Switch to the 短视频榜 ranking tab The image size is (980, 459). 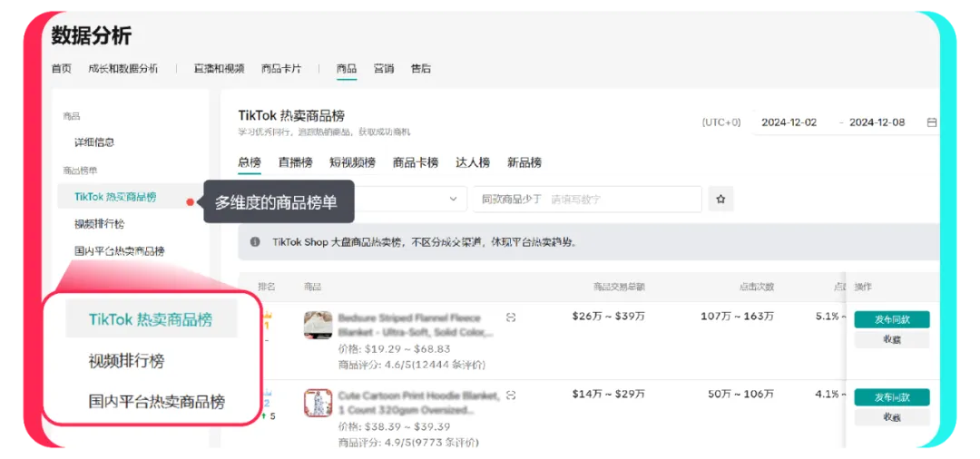click(352, 162)
